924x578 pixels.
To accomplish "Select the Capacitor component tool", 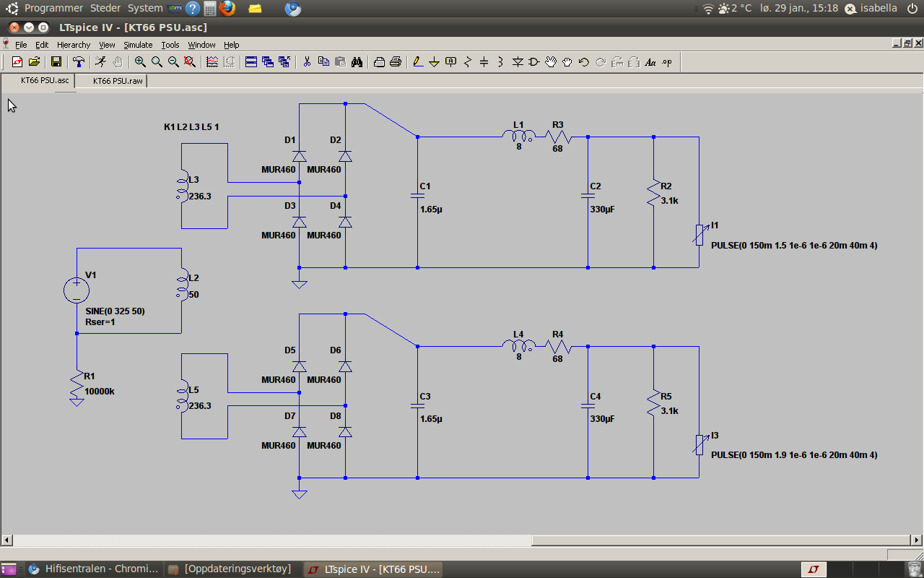I will (x=484, y=62).
